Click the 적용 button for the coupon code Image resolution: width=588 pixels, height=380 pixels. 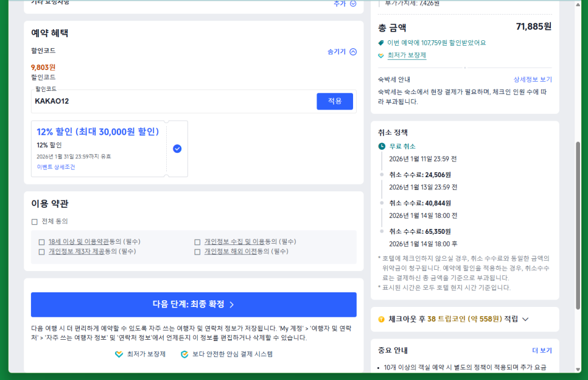[334, 102]
